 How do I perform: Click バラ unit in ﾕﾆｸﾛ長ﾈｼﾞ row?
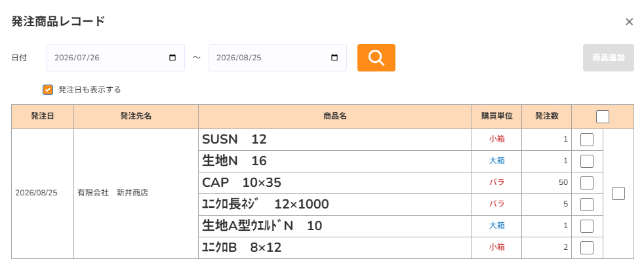tap(497, 204)
